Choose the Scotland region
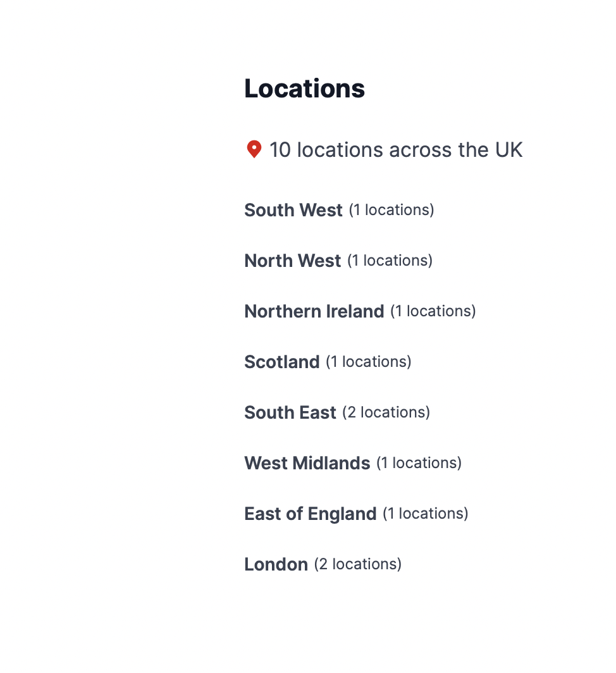 point(281,362)
